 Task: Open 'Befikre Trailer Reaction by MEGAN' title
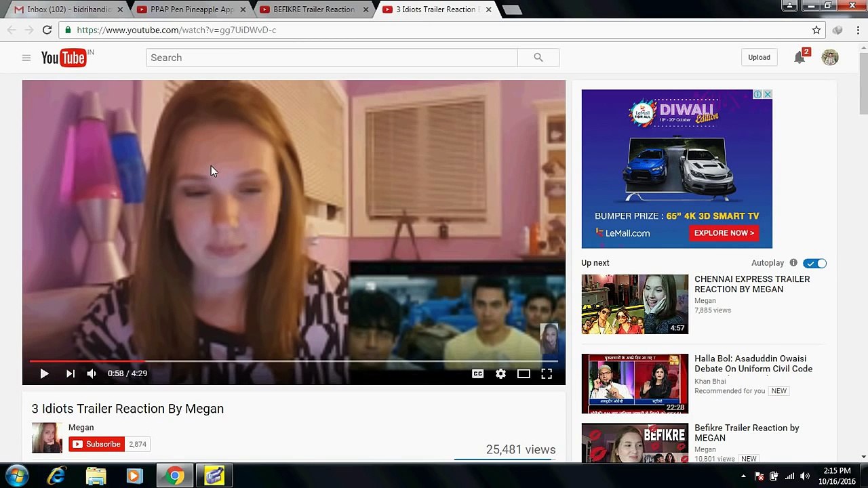pyautogui.click(x=747, y=433)
